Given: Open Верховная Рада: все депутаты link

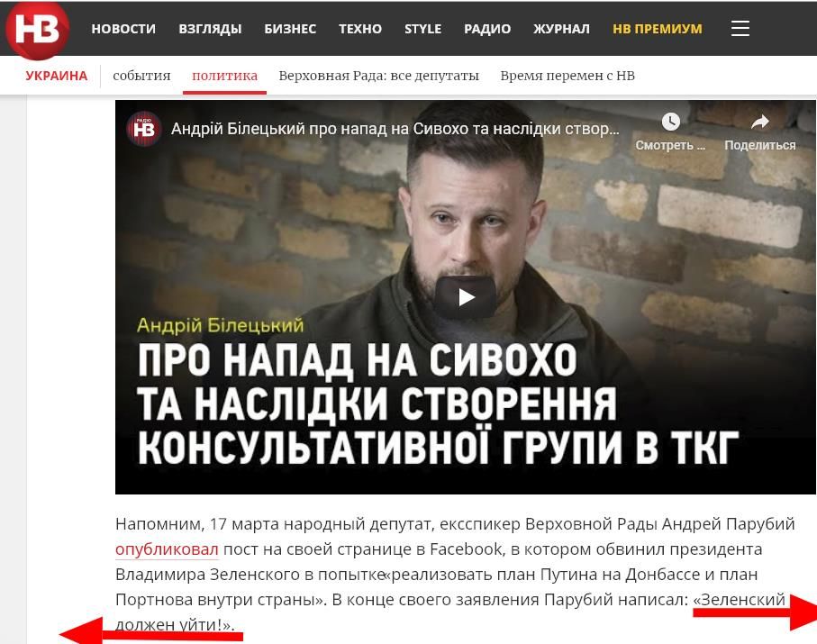Looking at the screenshot, I should [x=379, y=76].
